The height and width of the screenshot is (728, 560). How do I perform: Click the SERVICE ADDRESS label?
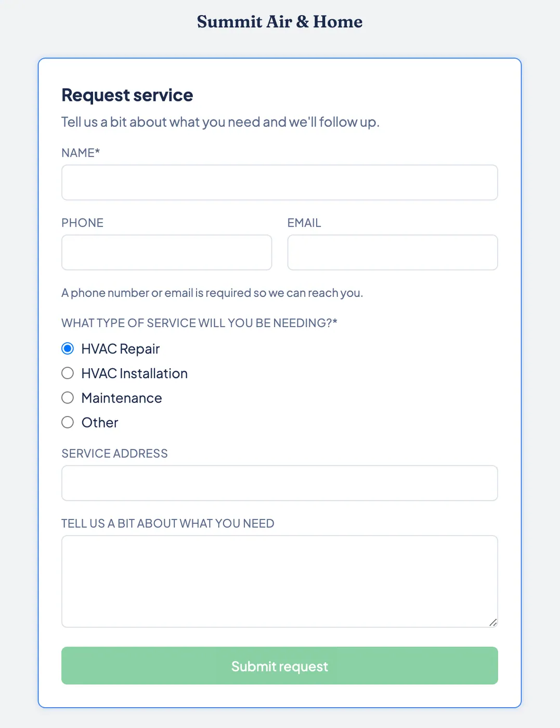click(114, 453)
